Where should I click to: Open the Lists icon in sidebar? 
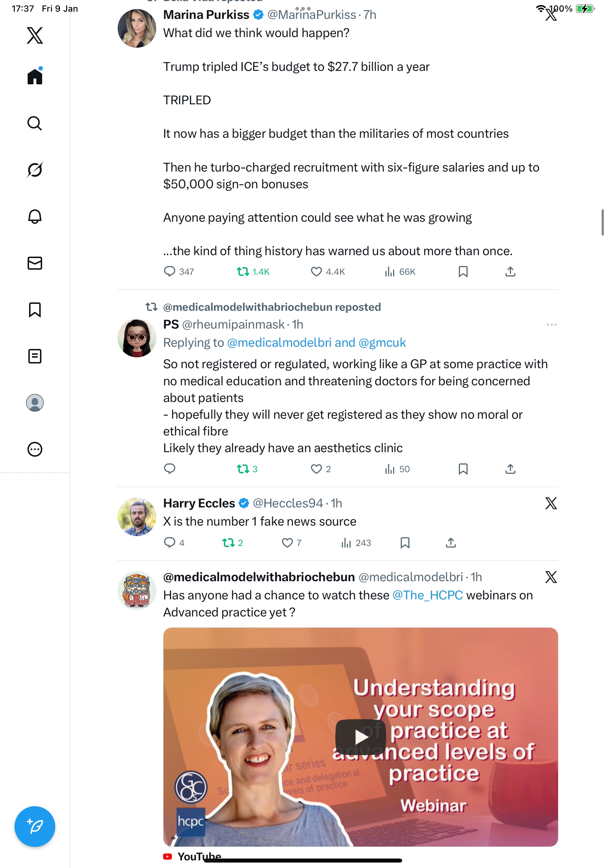(35, 356)
